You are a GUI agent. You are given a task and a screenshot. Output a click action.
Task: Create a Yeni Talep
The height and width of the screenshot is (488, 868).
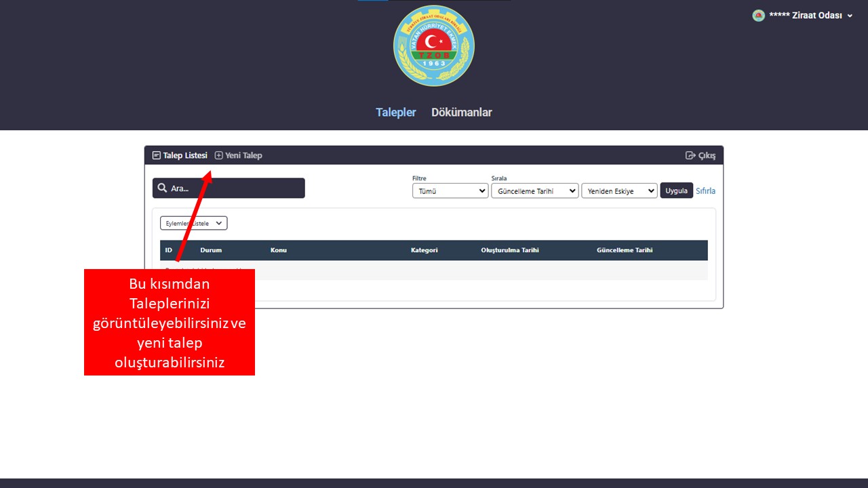tap(238, 155)
